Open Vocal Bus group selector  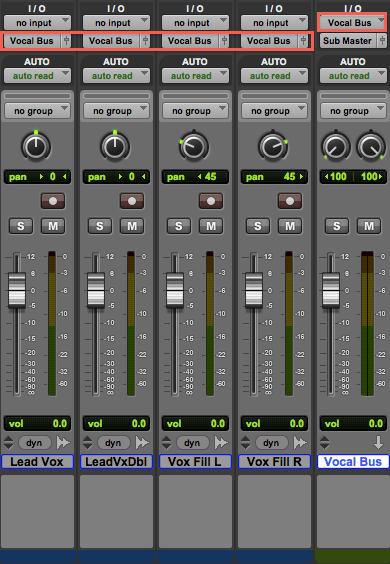353,111
